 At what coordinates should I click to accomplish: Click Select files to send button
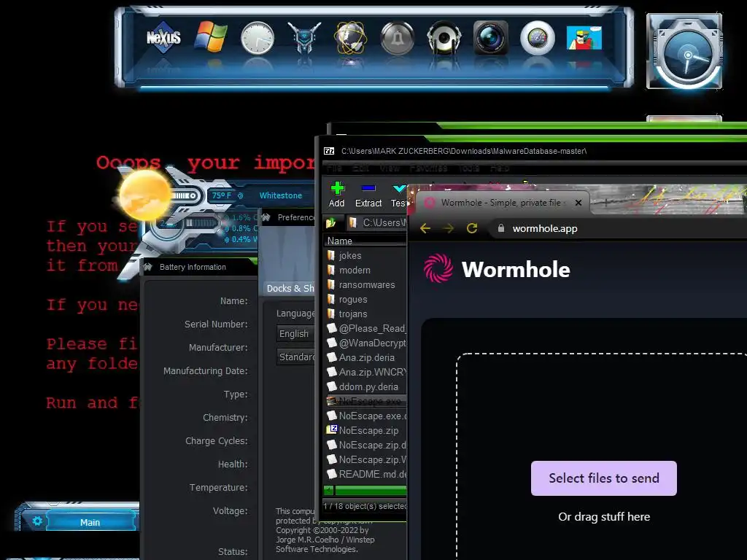click(603, 478)
